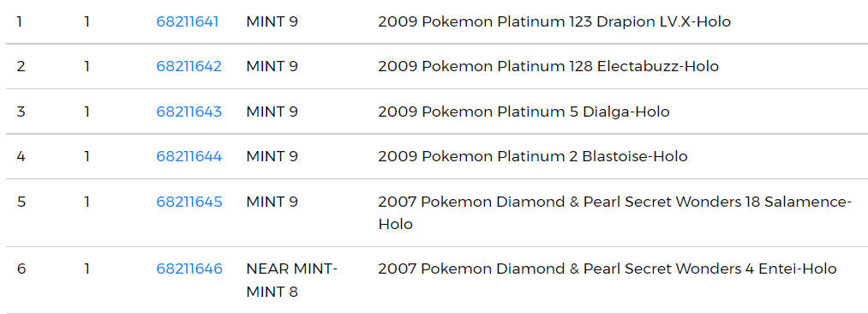Open cert number 68211645 link
This screenshot has width=868, height=314.
189,202
